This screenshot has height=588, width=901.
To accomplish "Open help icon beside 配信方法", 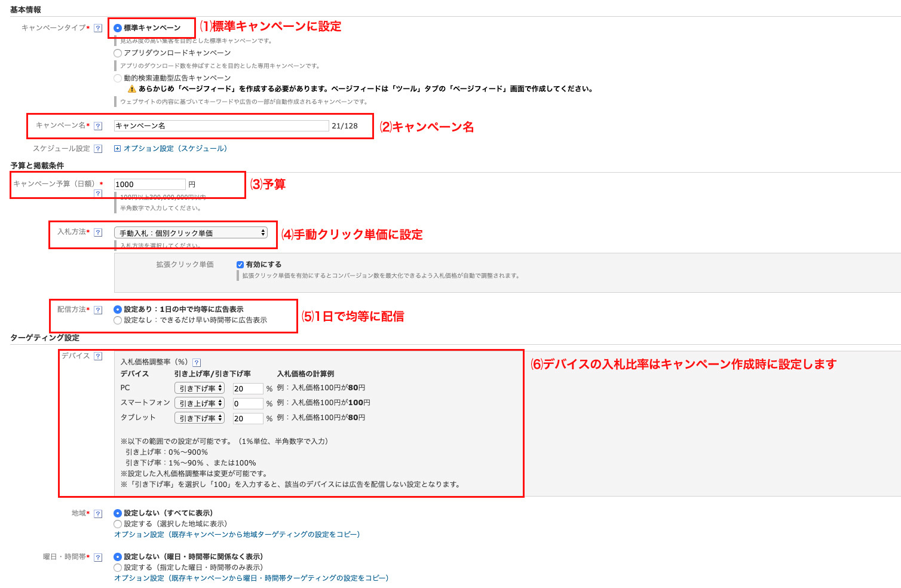I will pos(98,310).
